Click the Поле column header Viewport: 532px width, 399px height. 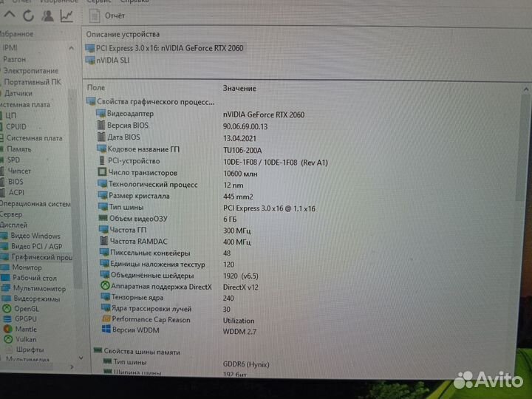(x=96, y=87)
